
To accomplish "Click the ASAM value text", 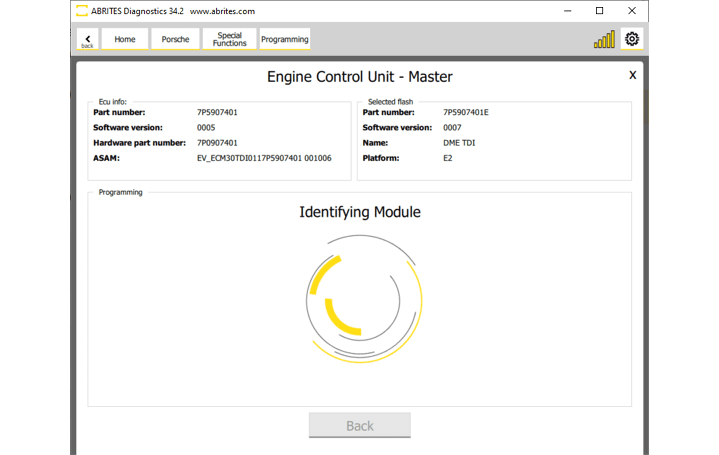I will 264,158.
